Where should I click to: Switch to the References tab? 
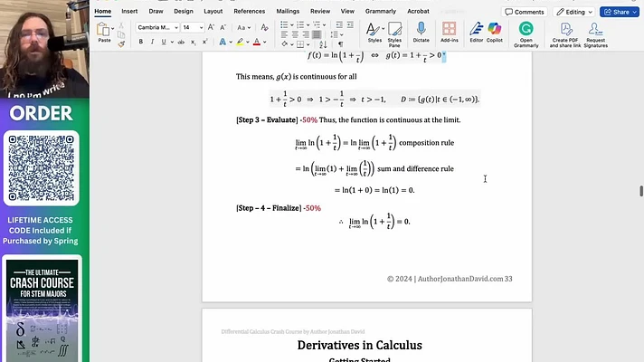click(x=250, y=12)
